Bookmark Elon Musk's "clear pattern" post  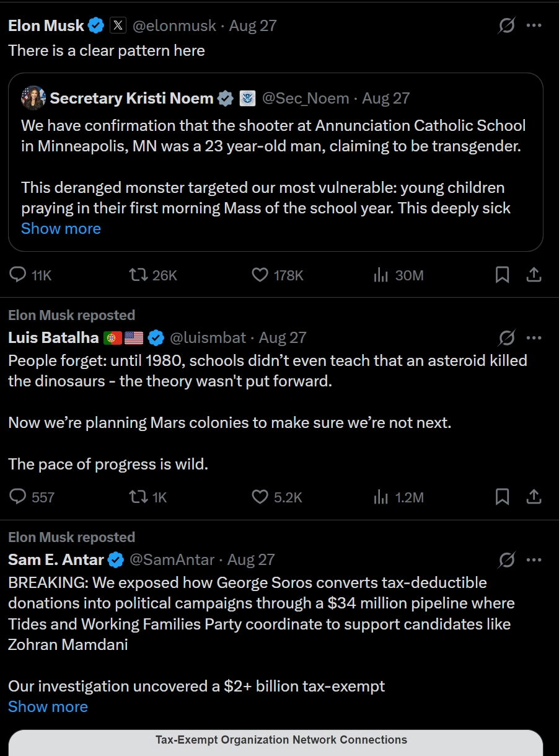[502, 275]
